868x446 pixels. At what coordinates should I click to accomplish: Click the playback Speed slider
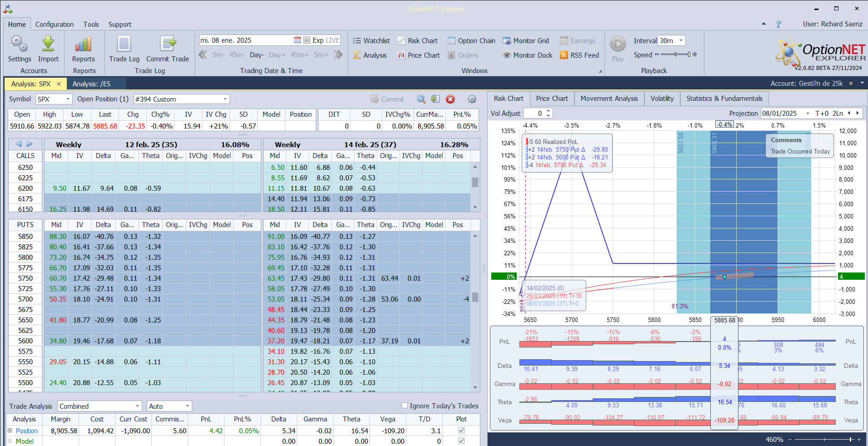click(x=676, y=55)
